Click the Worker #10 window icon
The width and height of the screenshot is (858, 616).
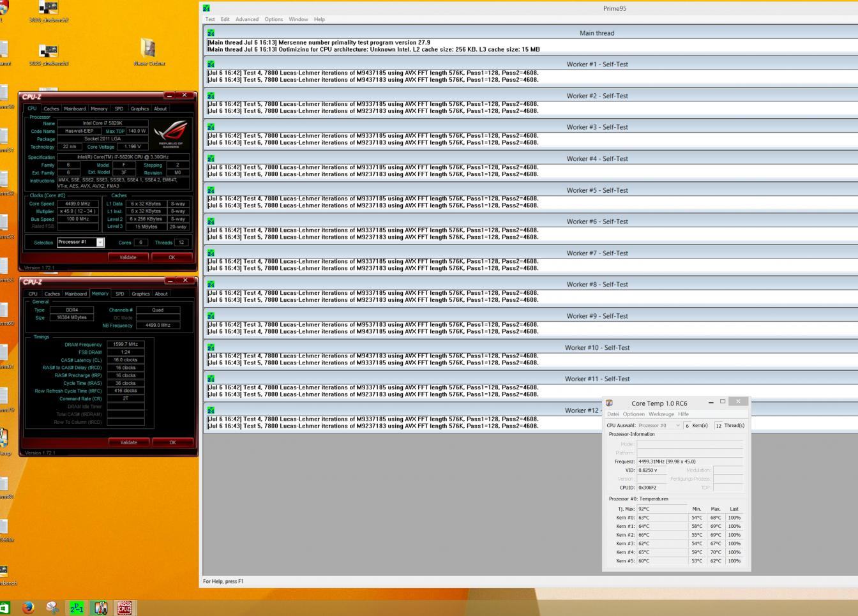point(211,347)
